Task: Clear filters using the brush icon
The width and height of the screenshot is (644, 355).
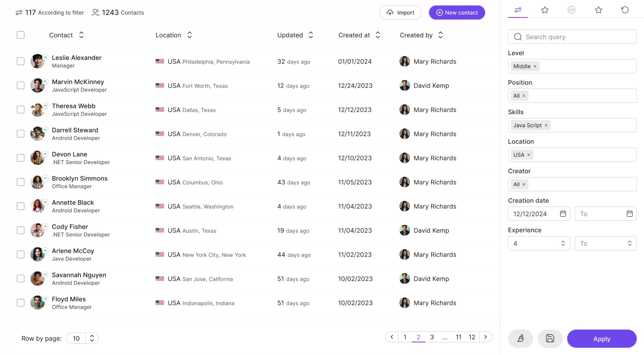Action: (520, 338)
